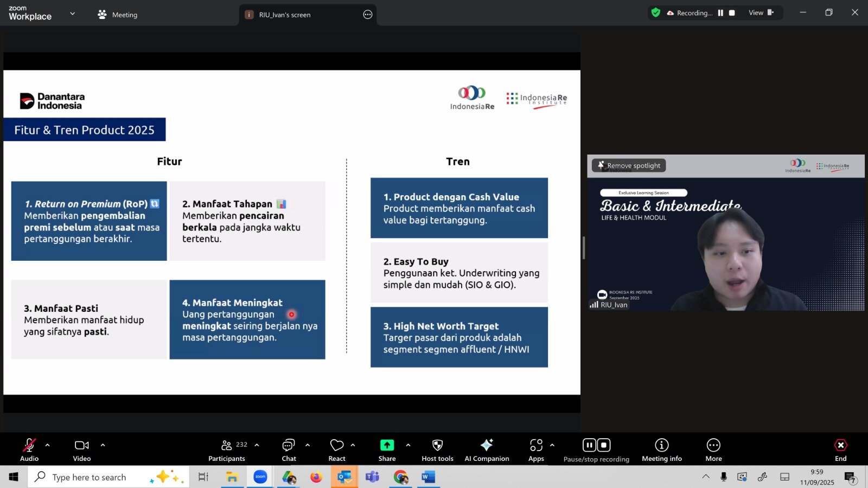Viewport: 868px width, 488px height.
Task: Switch to the Meeting tab
Action: click(118, 15)
